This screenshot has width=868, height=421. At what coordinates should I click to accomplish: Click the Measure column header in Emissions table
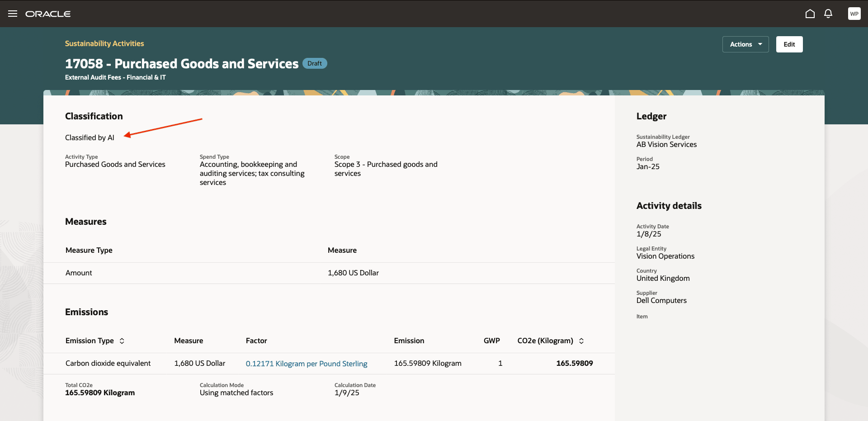point(189,341)
